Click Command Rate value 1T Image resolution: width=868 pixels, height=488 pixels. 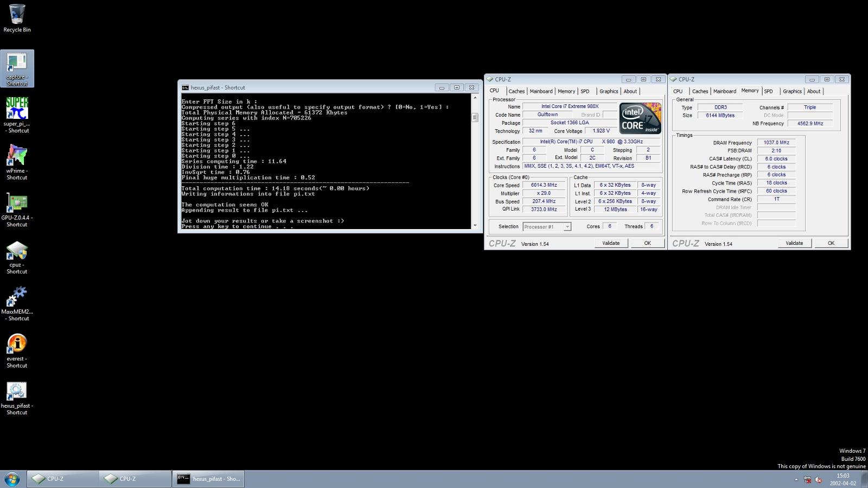pos(776,199)
